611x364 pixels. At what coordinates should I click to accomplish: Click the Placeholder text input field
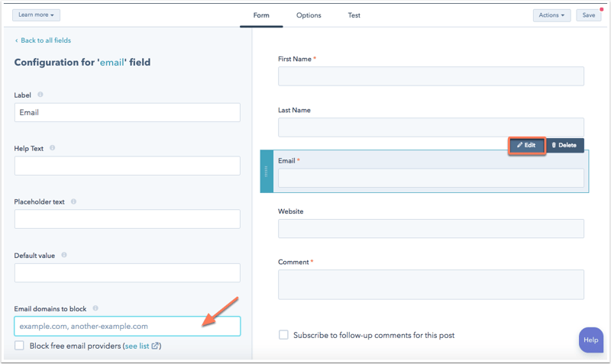click(x=127, y=219)
